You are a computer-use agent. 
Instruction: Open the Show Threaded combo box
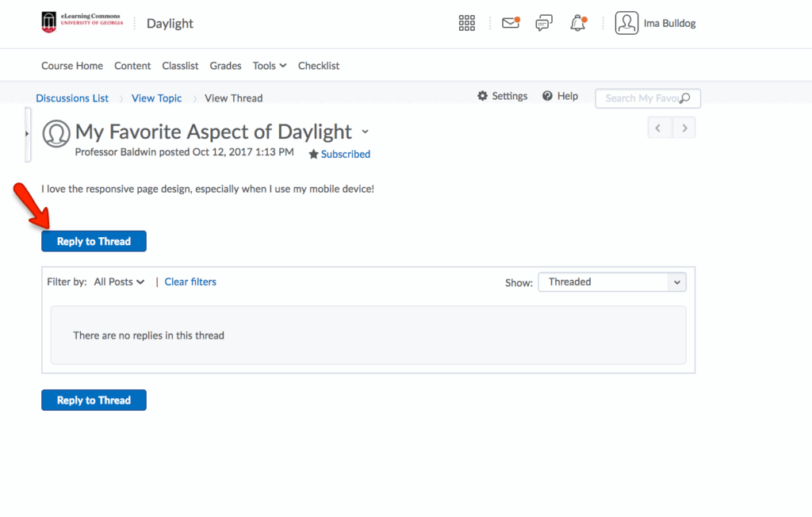(x=611, y=281)
